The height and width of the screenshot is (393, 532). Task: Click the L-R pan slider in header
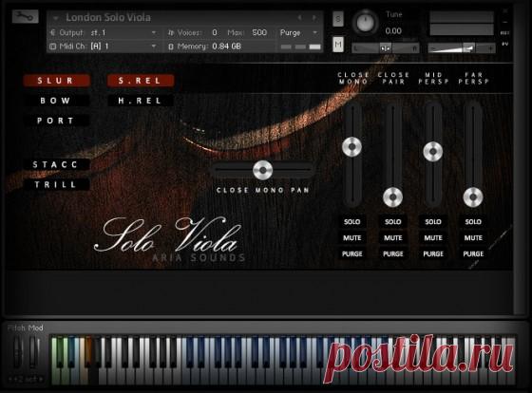click(x=385, y=48)
